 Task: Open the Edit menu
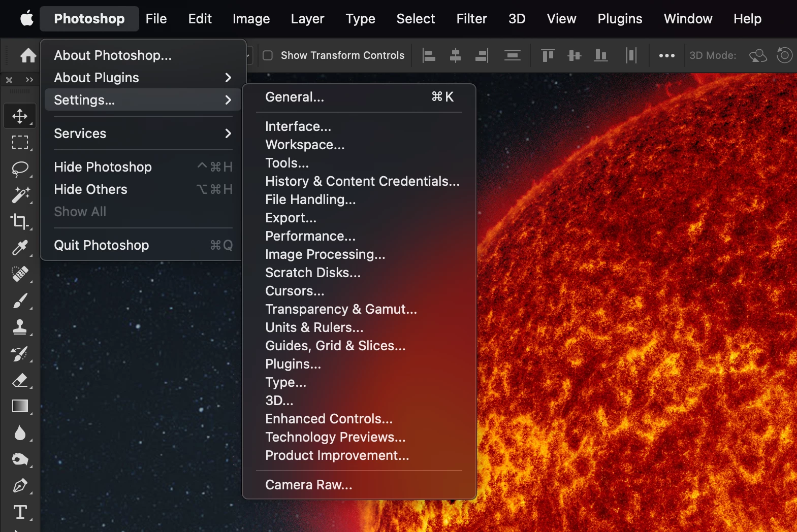tap(200, 19)
